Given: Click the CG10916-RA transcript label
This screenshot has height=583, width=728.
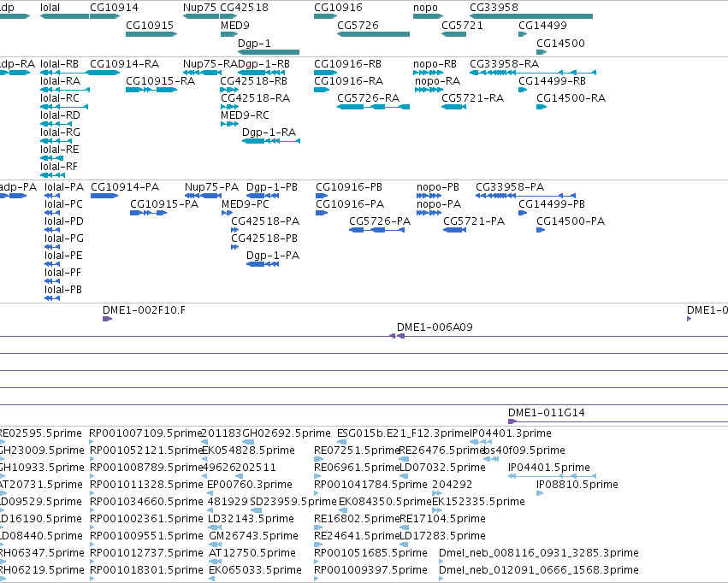Looking at the screenshot, I should tap(349, 80).
